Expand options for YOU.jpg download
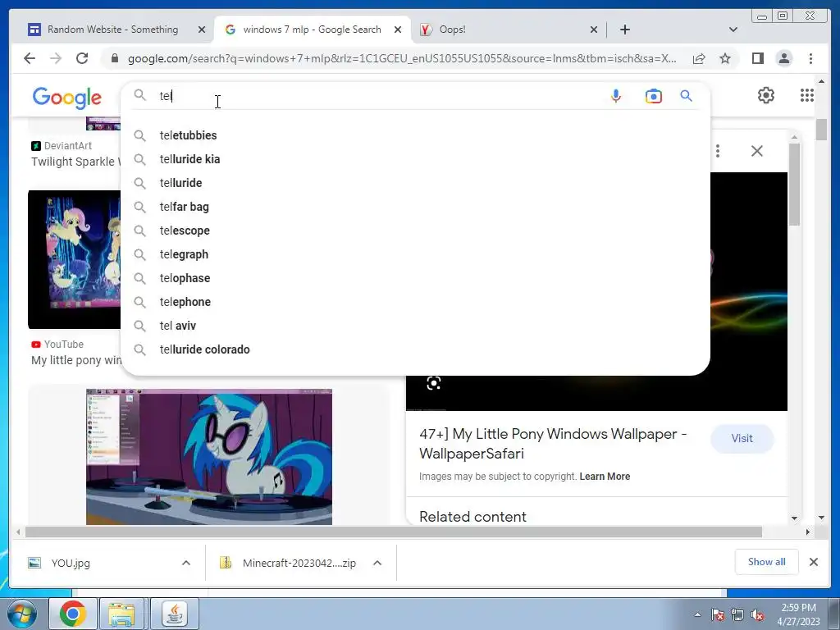The height and width of the screenshot is (630, 840). 186,563
